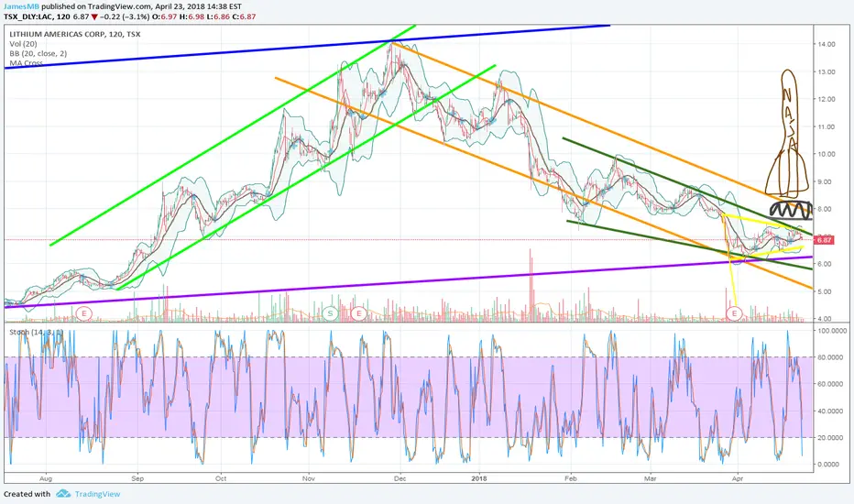Click the 40.0000 stochastic axis label
Screen dimensions: 854x504
[x=829, y=411]
